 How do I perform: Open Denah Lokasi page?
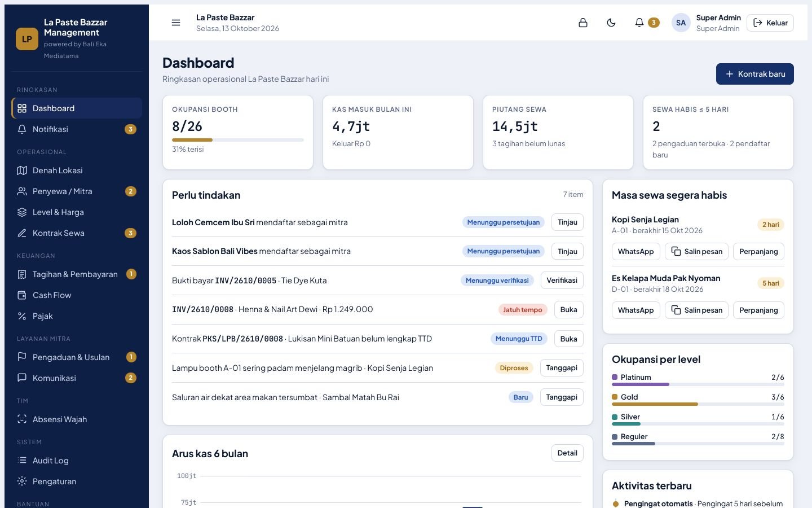click(x=77, y=170)
